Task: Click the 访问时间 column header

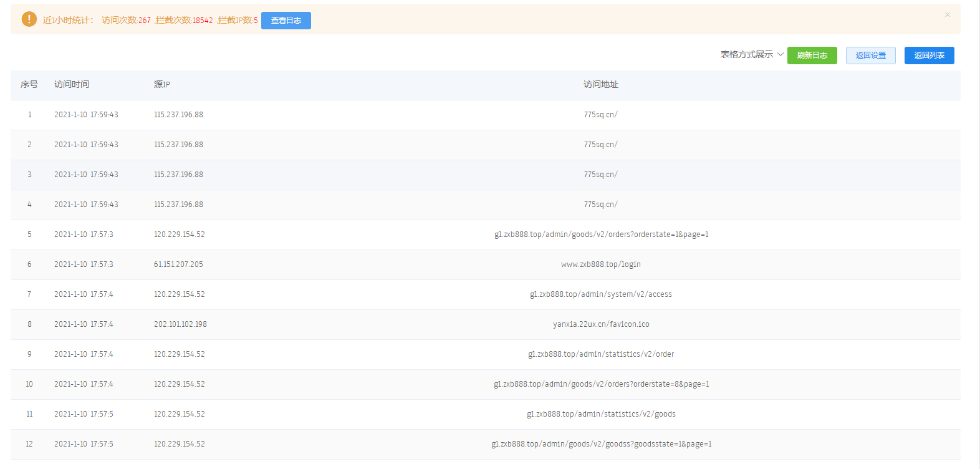Action: [72, 85]
